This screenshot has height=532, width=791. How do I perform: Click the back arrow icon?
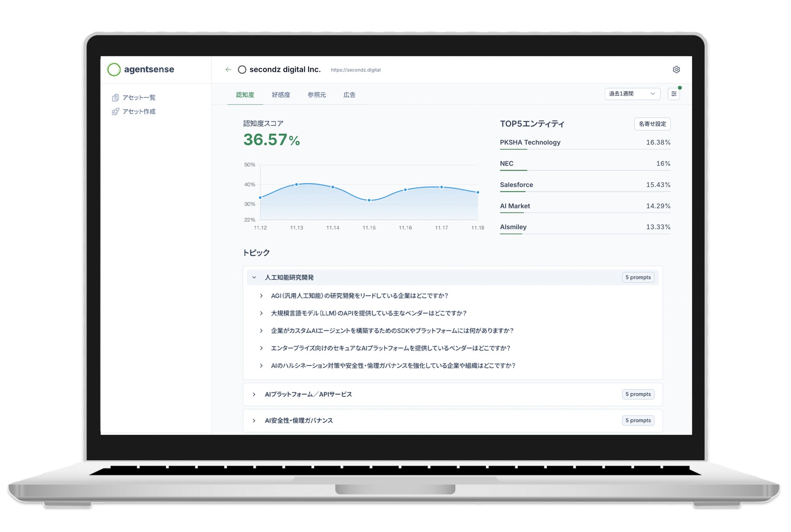[228, 70]
